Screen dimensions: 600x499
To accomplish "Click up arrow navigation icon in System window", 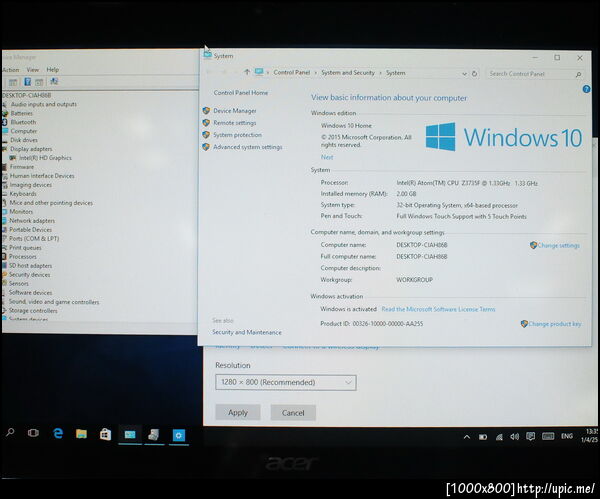I will click(247, 72).
